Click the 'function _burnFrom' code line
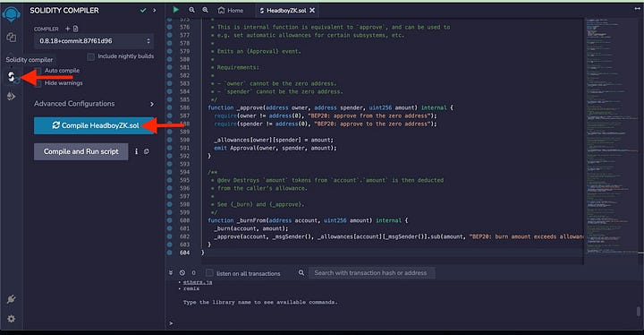Image resolution: width=644 pixels, height=335 pixels. (x=308, y=220)
